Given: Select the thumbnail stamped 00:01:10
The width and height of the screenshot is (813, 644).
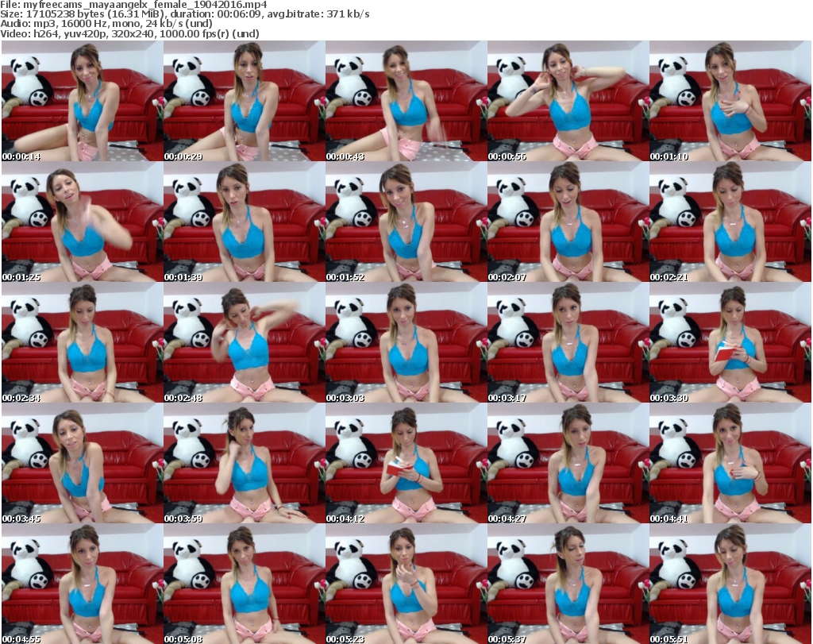Looking at the screenshot, I should pyautogui.click(x=730, y=101).
